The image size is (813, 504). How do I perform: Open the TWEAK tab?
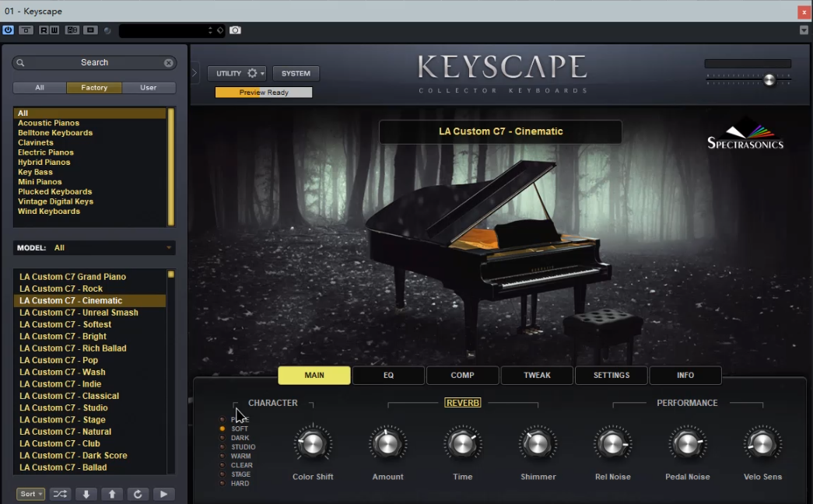(537, 376)
